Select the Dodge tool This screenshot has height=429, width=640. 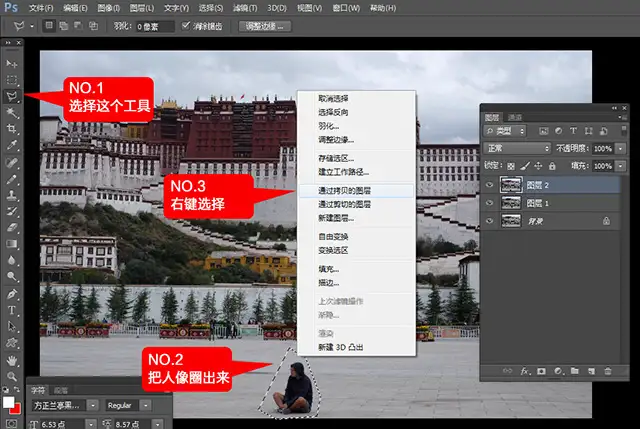(11, 277)
